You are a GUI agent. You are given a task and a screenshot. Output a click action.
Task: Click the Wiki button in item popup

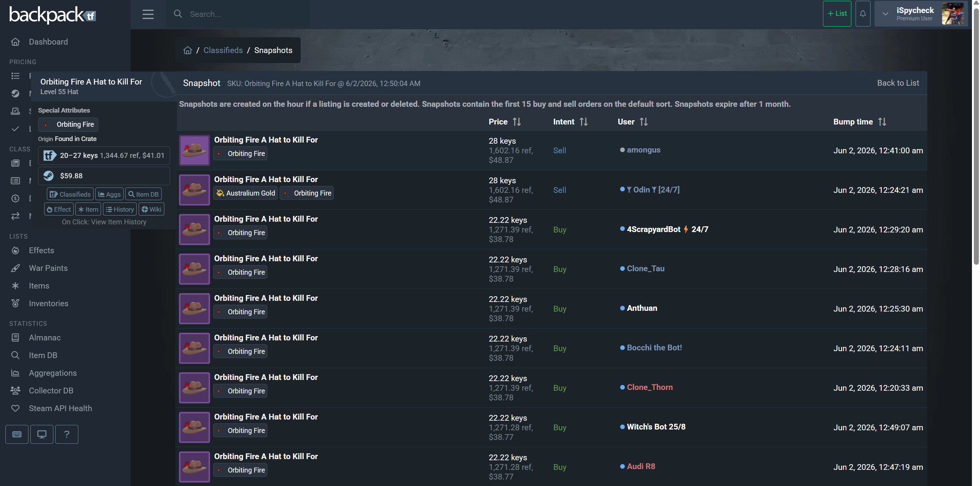pos(151,209)
